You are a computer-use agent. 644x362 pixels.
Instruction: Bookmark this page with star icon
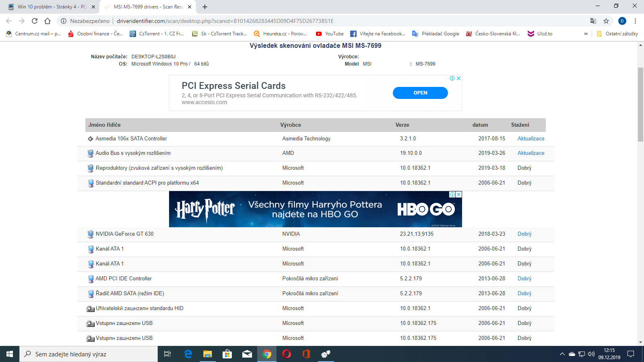[x=606, y=21]
